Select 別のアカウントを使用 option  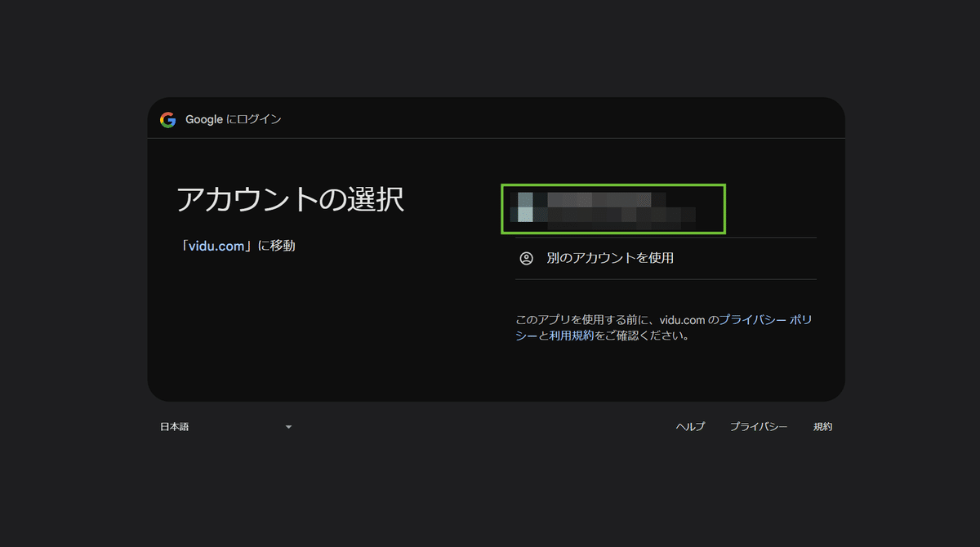666,259
